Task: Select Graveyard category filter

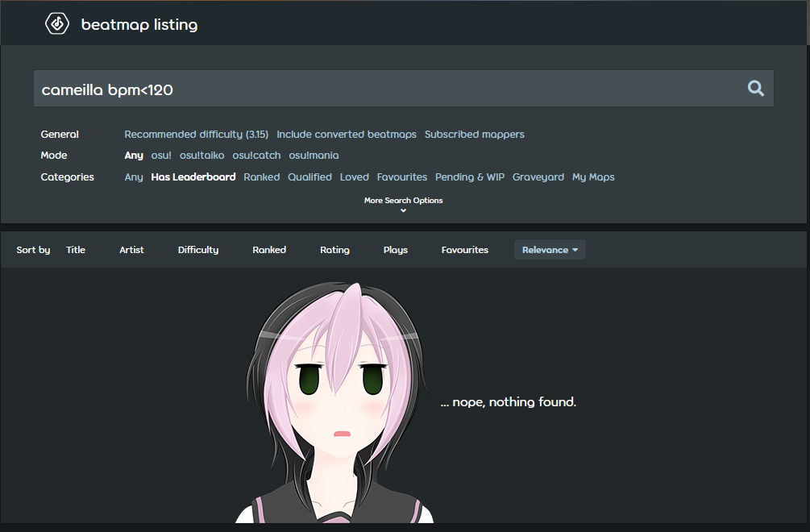Action: 538,177
